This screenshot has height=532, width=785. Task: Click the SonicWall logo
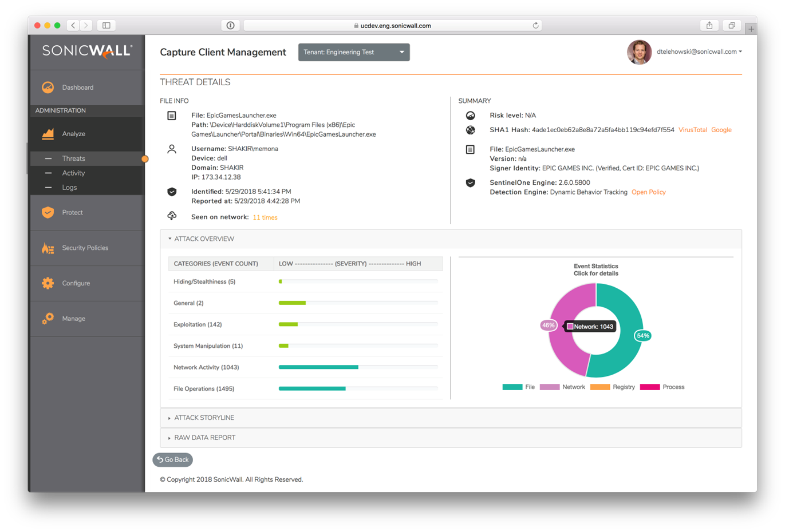(87, 51)
